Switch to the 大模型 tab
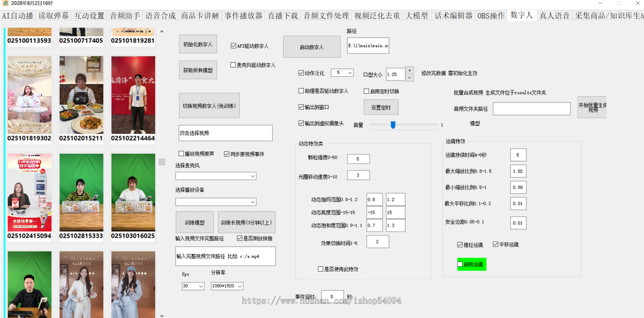The height and width of the screenshot is (318, 644). (417, 16)
